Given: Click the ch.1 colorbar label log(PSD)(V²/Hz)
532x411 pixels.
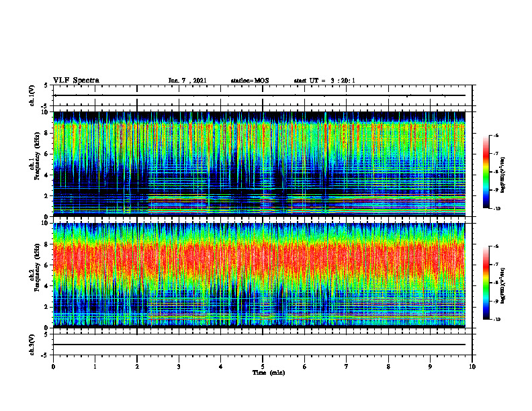Looking at the screenshot, I should click(503, 175).
